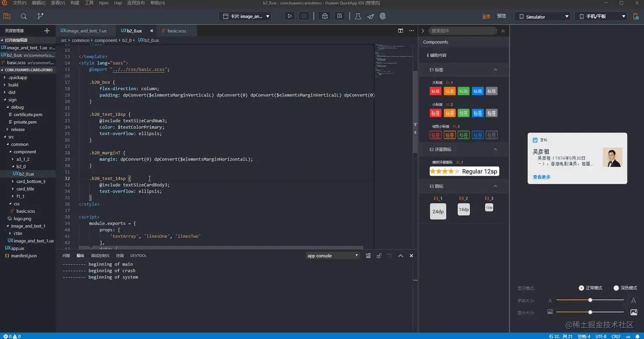644x339 pixels.
Task: Collapse the E1 标签 section
Action: coord(495,69)
